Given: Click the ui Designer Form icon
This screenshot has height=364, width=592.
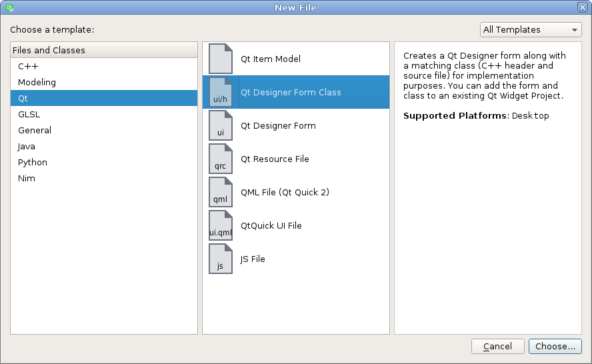Looking at the screenshot, I should pyautogui.click(x=221, y=125).
